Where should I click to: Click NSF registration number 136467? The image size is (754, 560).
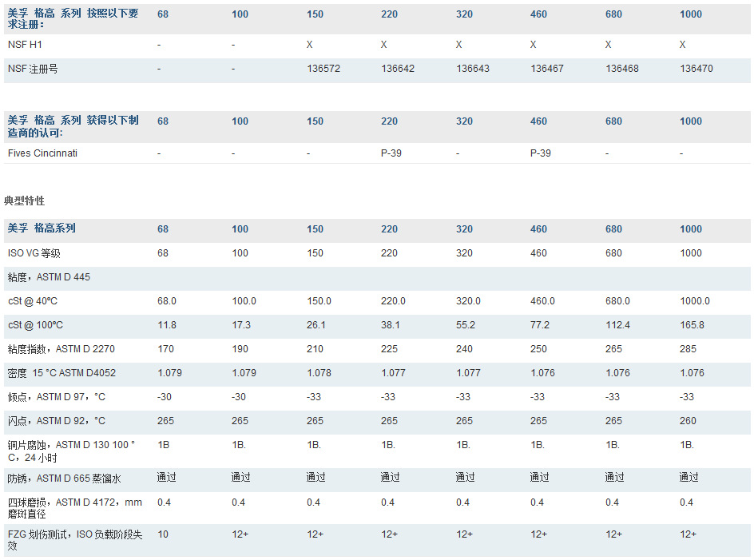tap(547, 69)
